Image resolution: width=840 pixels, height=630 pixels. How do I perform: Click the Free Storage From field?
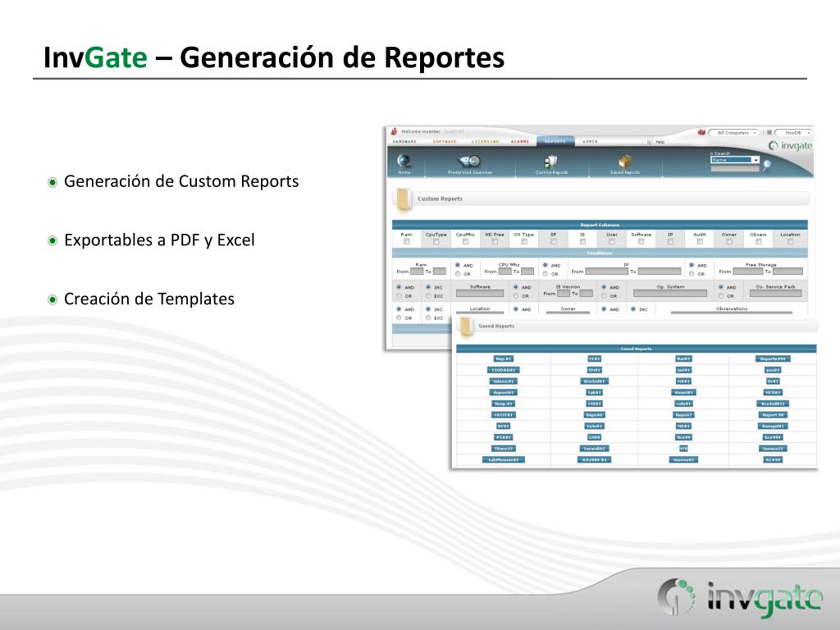747,272
